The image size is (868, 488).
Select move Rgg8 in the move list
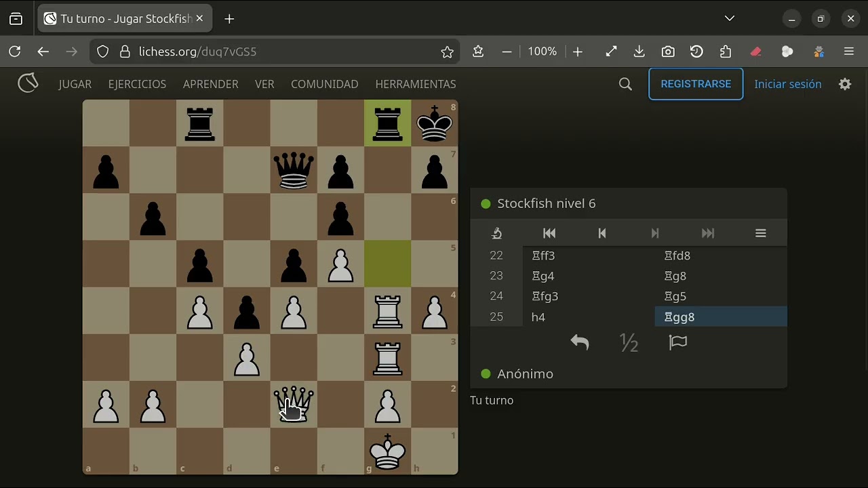point(721,317)
